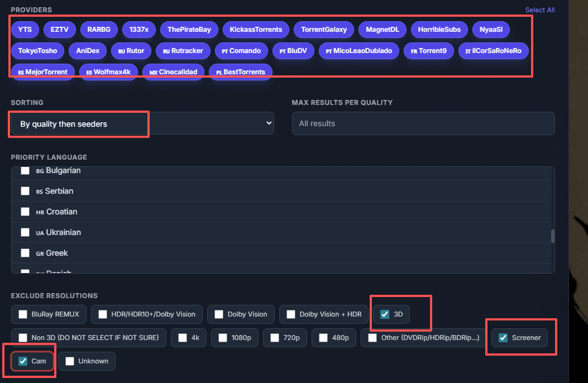
Task: Tick the Croatian language option
Action: coord(25,212)
